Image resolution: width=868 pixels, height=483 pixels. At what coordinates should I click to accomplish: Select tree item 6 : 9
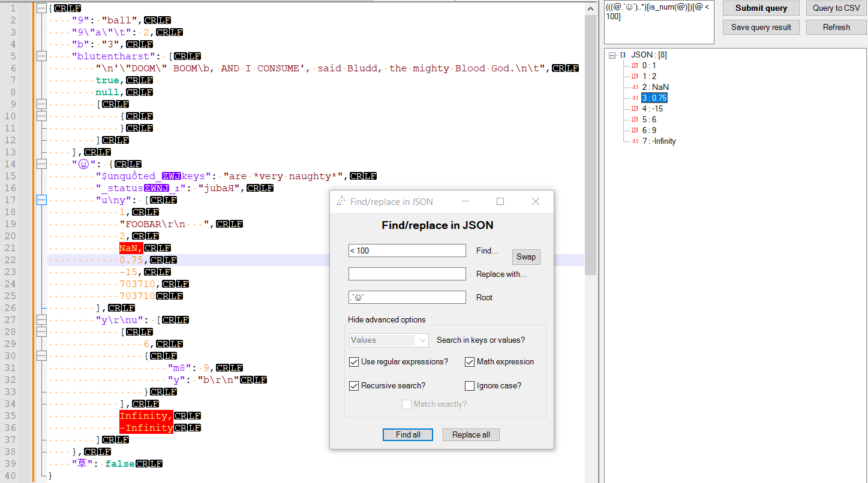pyautogui.click(x=648, y=130)
